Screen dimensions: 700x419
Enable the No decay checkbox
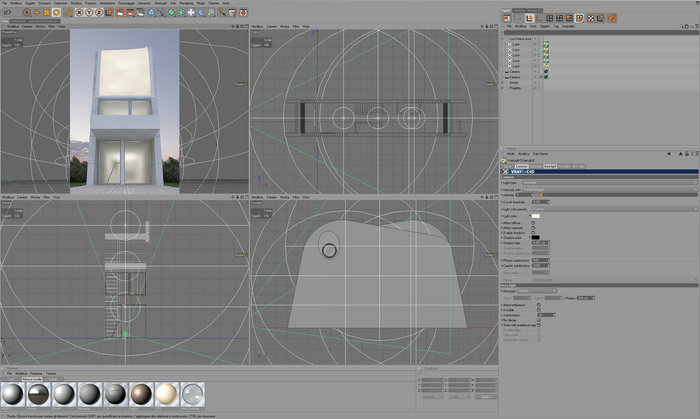[539, 320]
